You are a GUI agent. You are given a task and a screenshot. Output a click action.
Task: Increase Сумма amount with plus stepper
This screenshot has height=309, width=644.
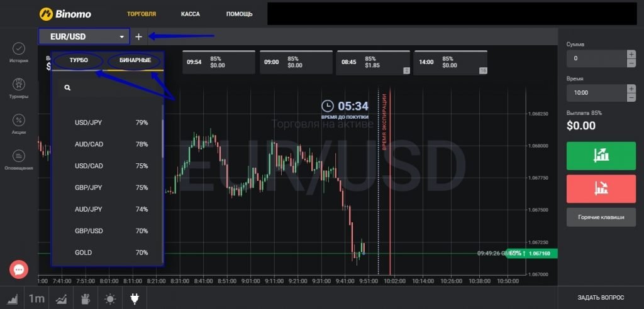(x=631, y=54)
